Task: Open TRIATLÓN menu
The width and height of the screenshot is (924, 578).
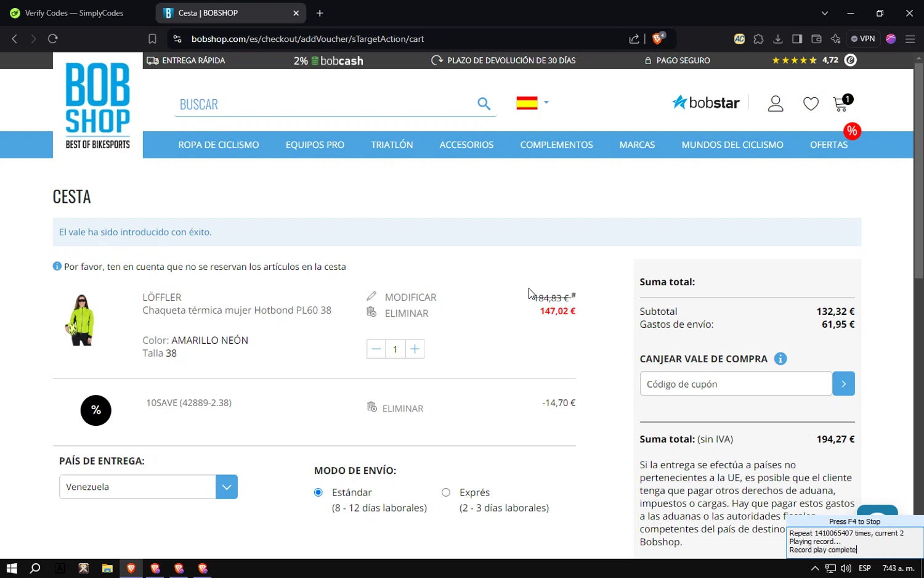Action: (x=392, y=145)
